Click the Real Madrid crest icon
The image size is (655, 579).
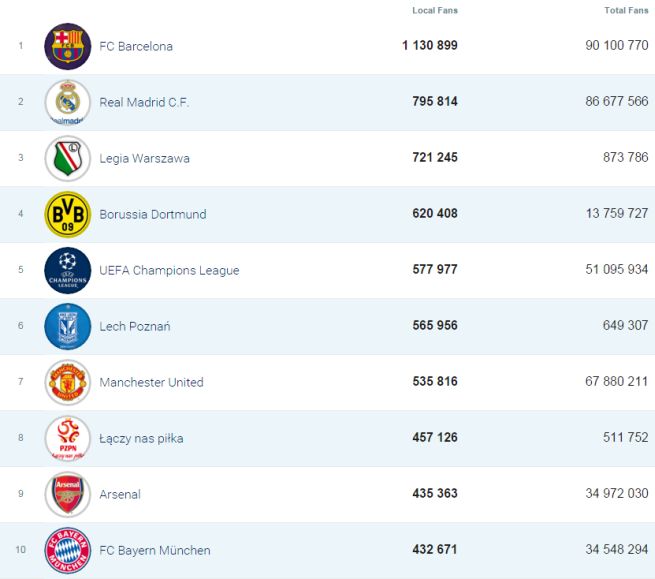[67, 102]
